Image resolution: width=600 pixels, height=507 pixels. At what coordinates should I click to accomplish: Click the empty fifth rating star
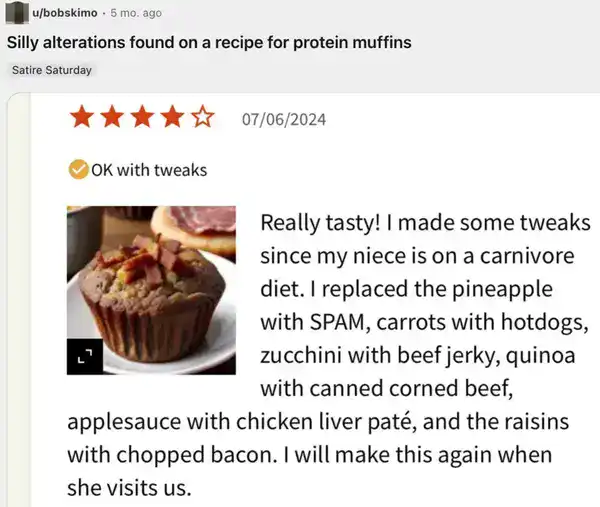tap(202, 119)
